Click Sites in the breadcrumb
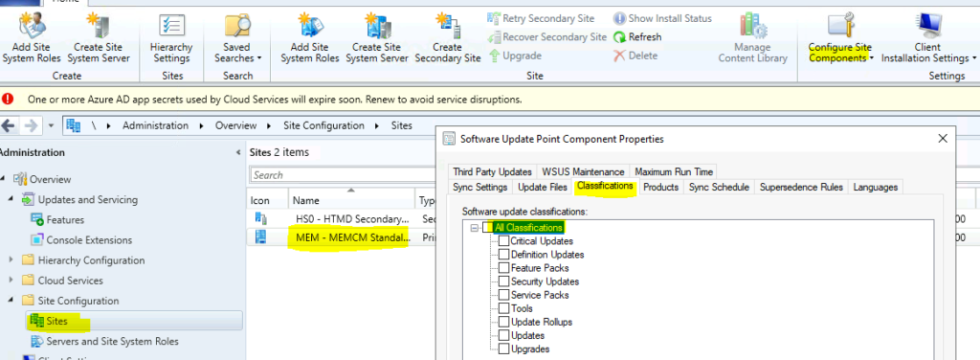 click(x=401, y=125)
